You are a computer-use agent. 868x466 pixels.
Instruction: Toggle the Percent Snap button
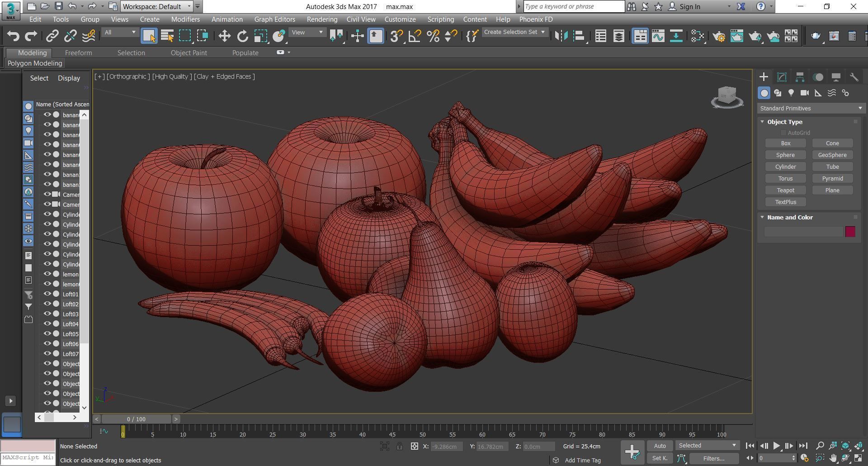pyautogui.click(x=433, y=36)
